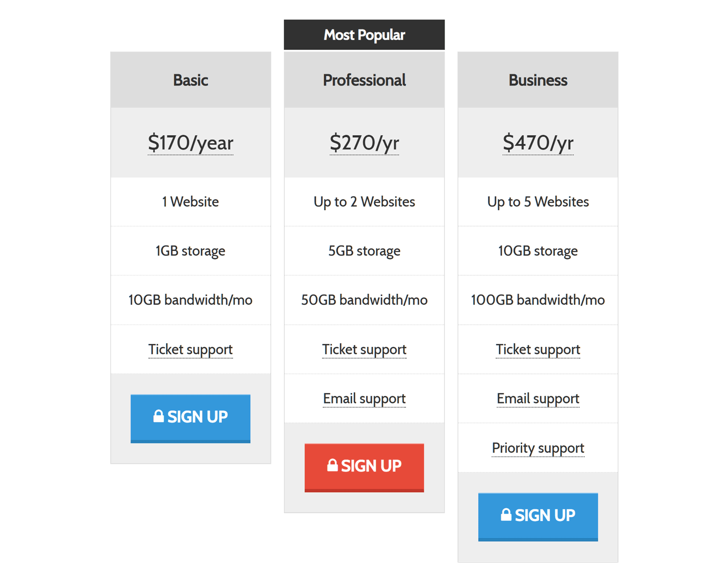Click the $270/yr price text
The width and height of the screenshot is (728, 584).
364,143
